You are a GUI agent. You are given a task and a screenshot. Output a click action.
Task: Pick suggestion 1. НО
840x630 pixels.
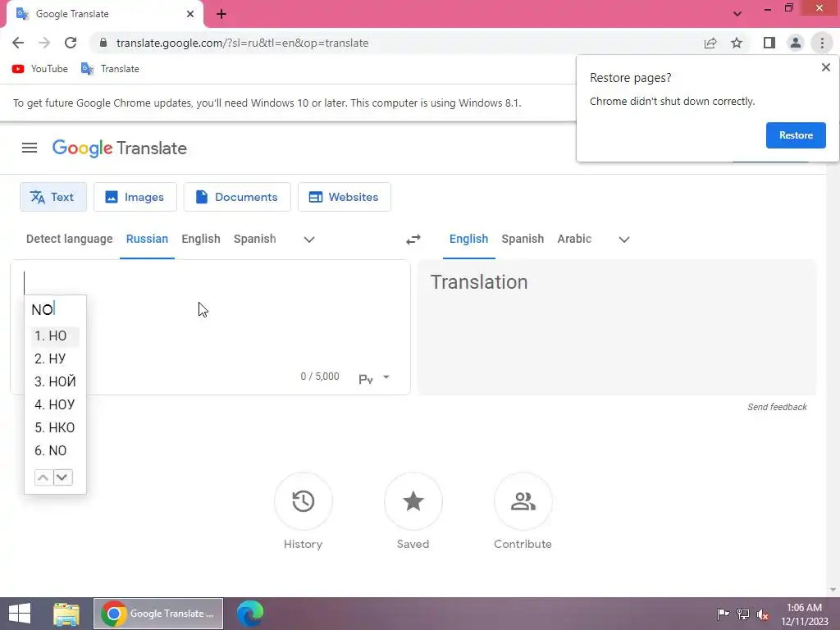coord(55,336)
